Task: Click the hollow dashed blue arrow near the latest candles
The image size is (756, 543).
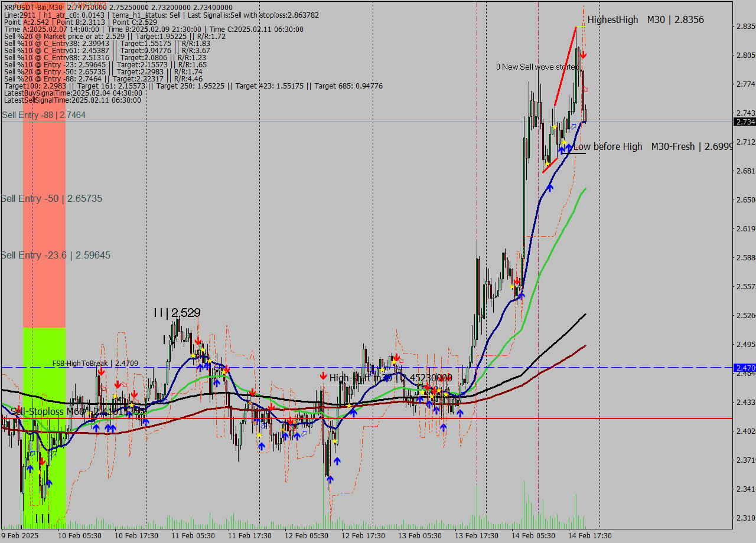Action: [573, 126]
